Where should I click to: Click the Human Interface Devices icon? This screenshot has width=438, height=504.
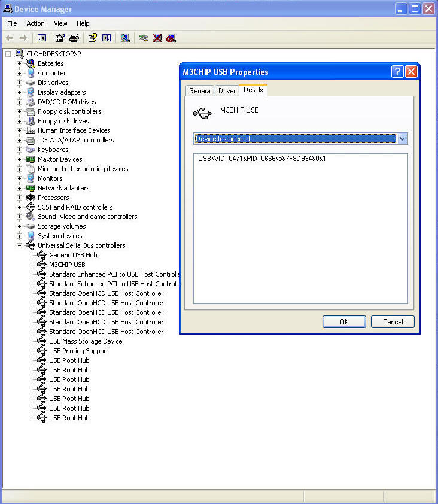[31, 130]
